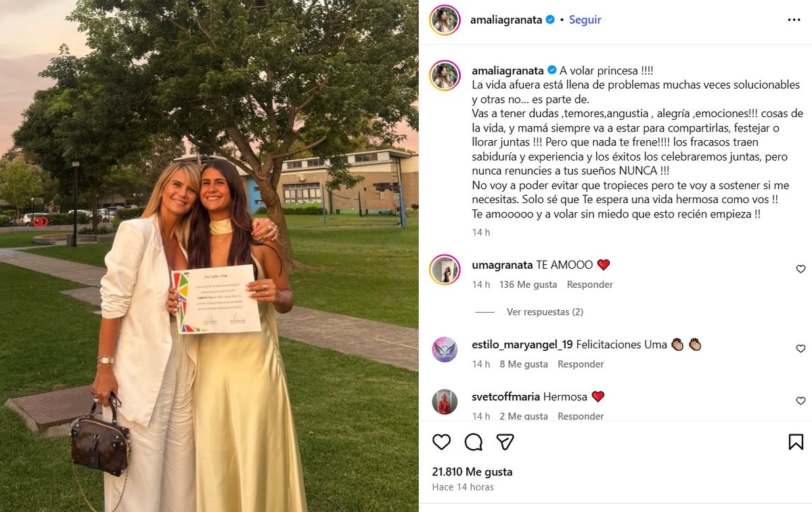The image size is (812, 512).
Task: Like svetcoffmaria's Hermosa comment heart
Action: (x=800, y=401)
